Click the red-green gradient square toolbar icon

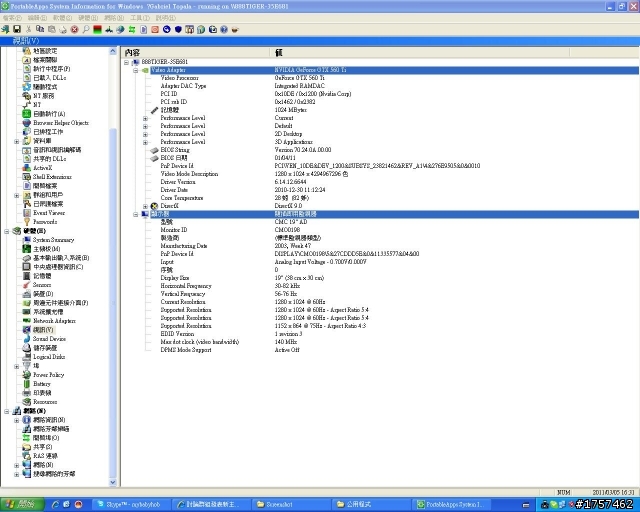pyautogui.click(x=97, y=29)
